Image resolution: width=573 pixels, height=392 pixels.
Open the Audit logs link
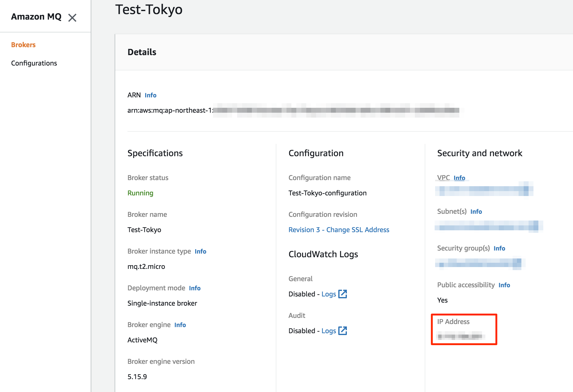(x=328, y=331)
